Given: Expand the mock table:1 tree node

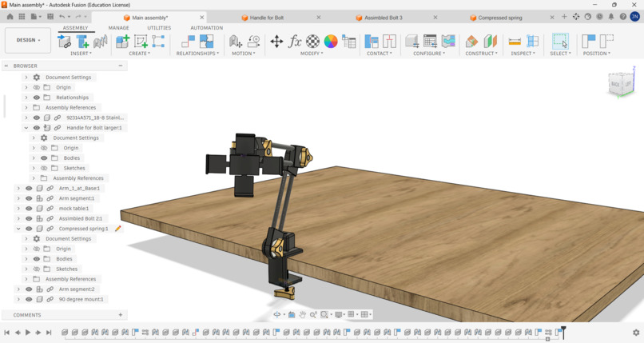Looking at the screenshot, I should point(18,208).
